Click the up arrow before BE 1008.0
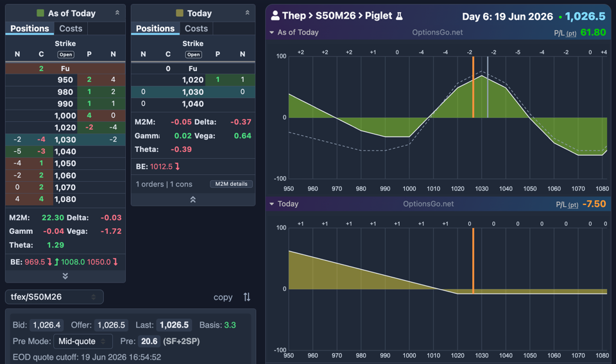The image size is (616, 364). tap(56, 261)
